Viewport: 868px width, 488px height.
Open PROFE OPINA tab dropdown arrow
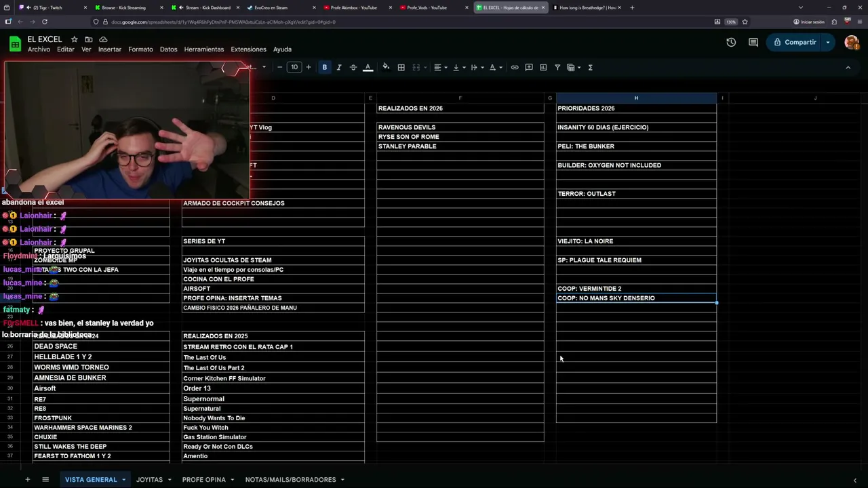click(232, 479)
